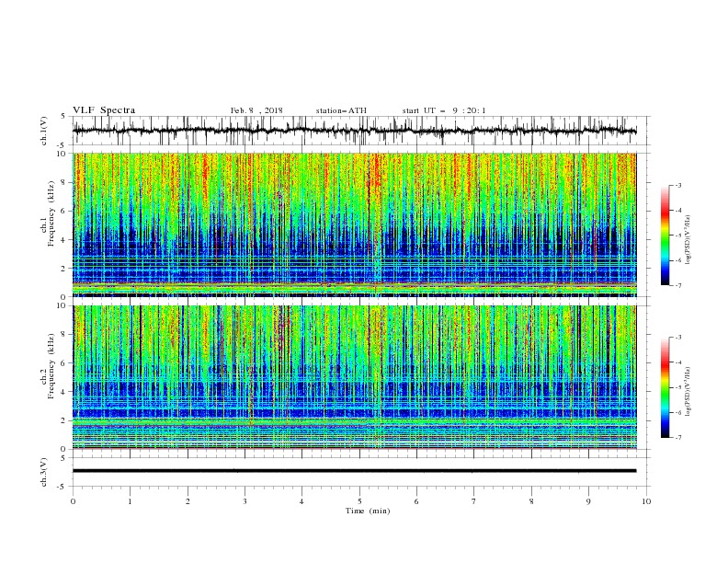The image size is (728, 563).
Task: Click time axis tick label "10" at bottom right
Action: tap(646, 501)
